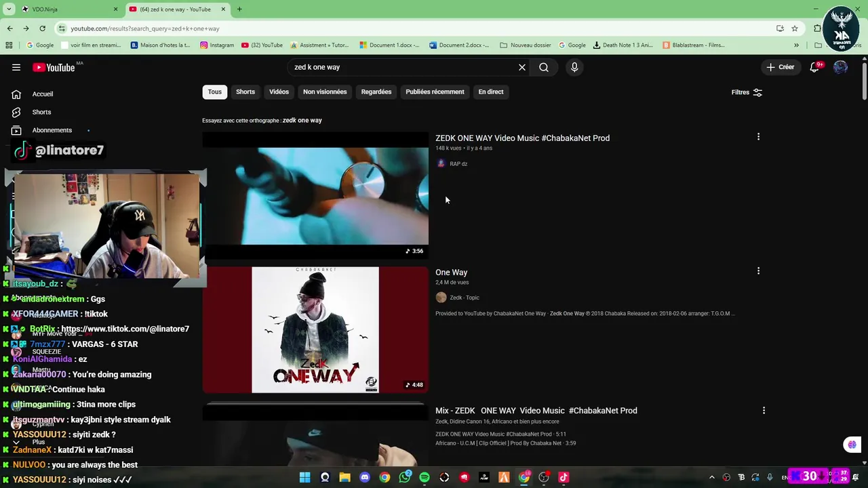Screen dimensions: 868x488
Task: View site information icon in the address bar
Action: click(62, 28)
